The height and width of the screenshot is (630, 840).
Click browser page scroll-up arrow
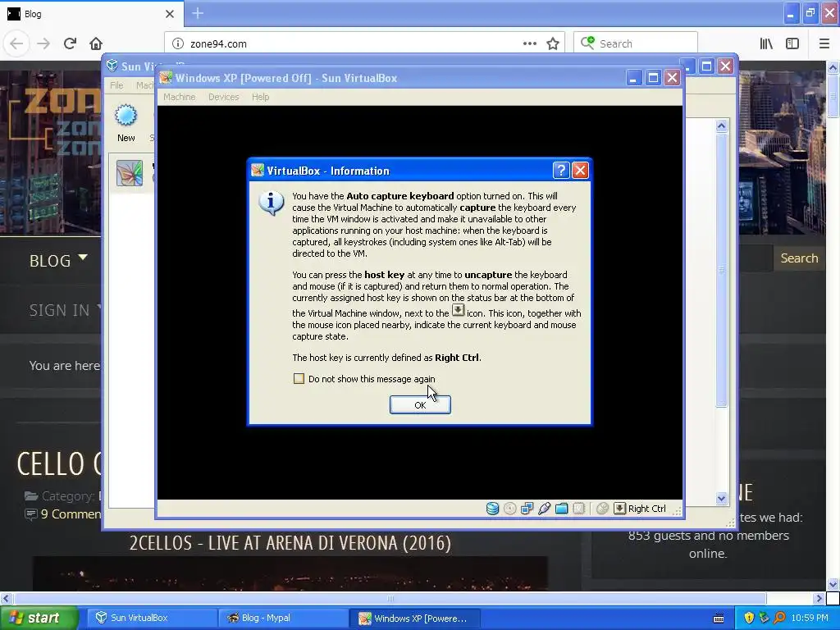[x=833, y=67]
